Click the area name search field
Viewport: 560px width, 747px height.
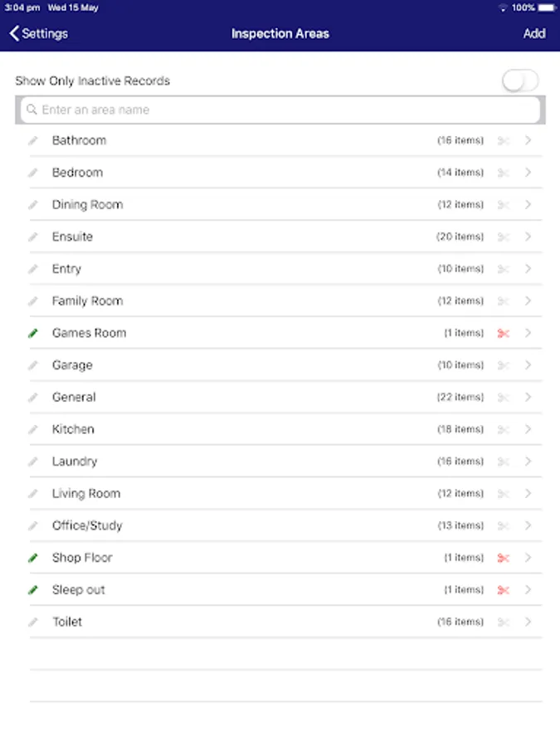pyautogui.click(x=279, y=110)
